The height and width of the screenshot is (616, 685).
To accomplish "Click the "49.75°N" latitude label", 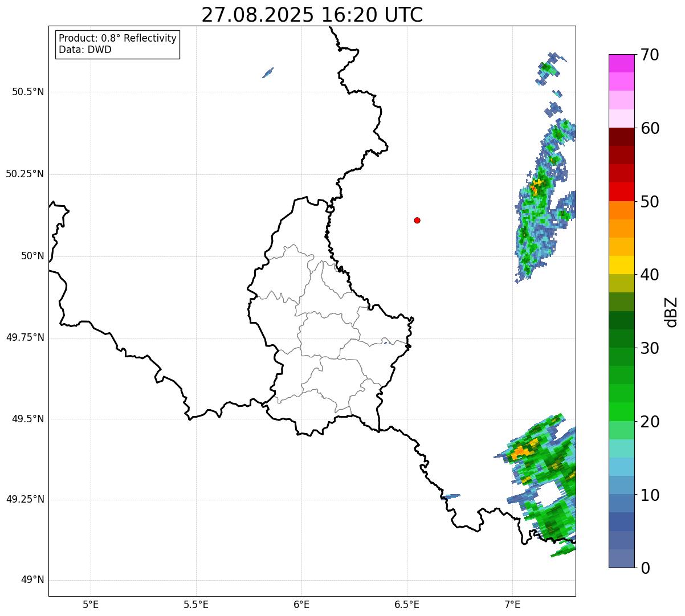I will [25, 337].
